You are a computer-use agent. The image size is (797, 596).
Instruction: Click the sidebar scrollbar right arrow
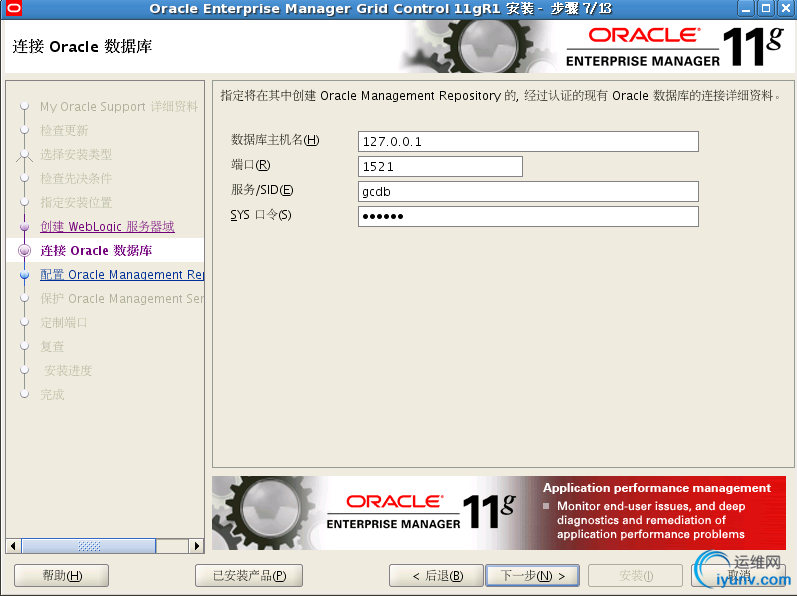(196, 546)
